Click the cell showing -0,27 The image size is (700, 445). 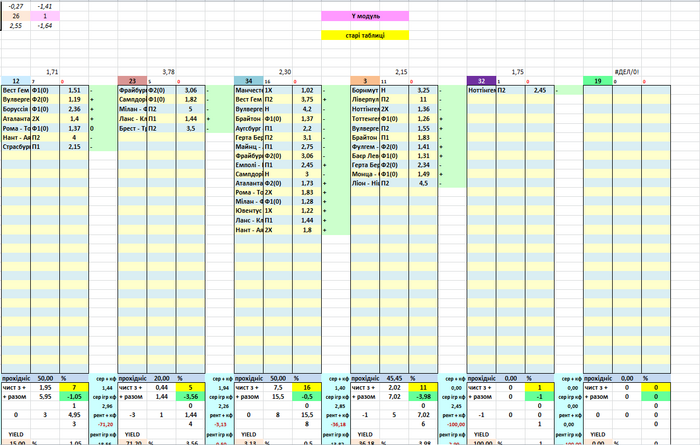pyautogui.click(x=16, y=7)
